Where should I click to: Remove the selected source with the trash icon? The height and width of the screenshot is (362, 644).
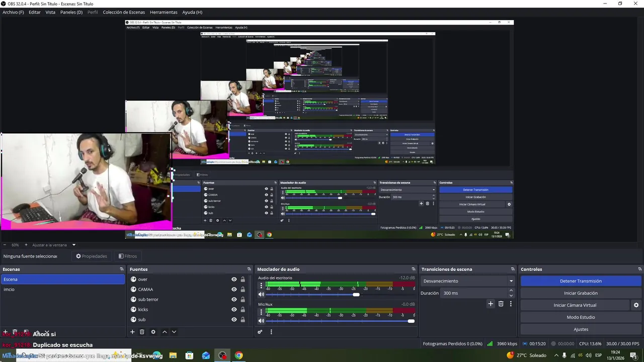click(x=142, y=332)
